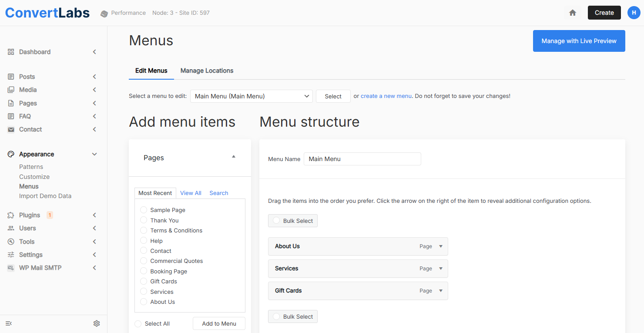Open the settings gear at sidebar bottom
644x333 pixels.
pyautogui.click(x=97, y=323)
